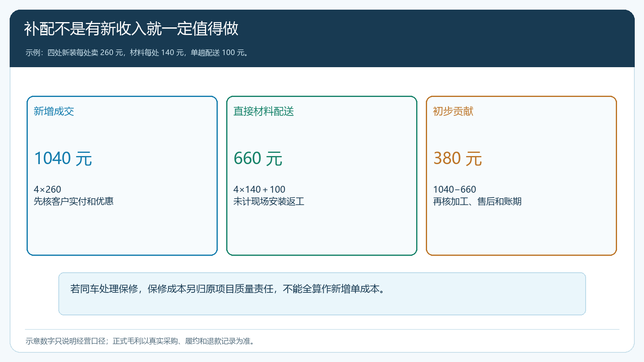The image size is (644, 362).
Task: Select the 660 元 figure
Action: tap(258, 158)
